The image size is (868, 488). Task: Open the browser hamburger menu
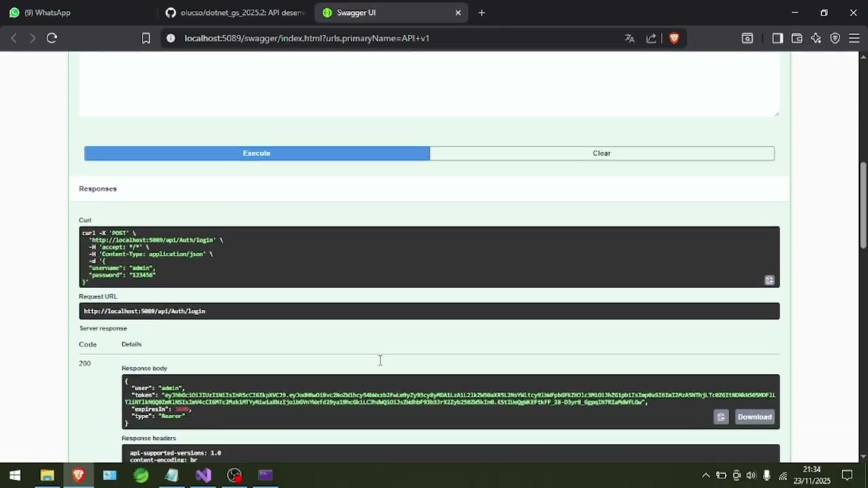pyautogui.click(x=854, y=39)
